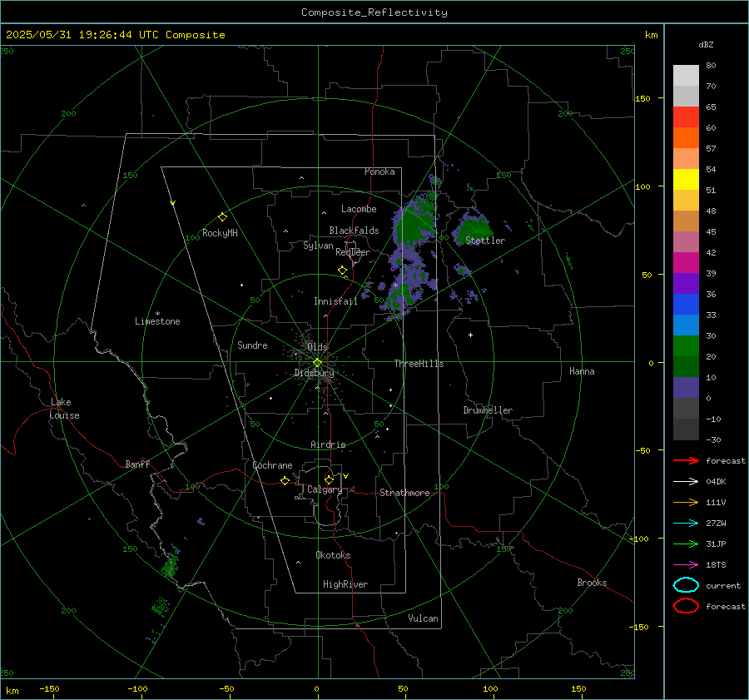
Task: Click the Blackfalds label
Action: click(x=354, y=231)
